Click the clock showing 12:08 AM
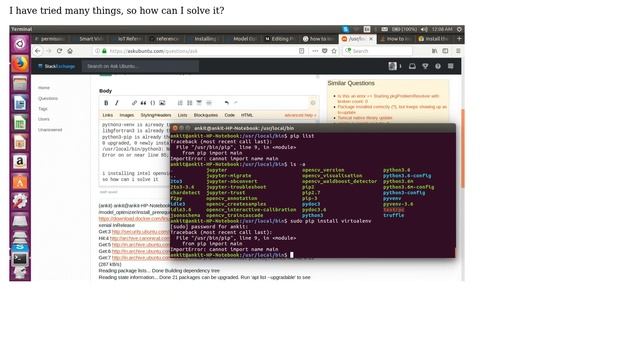The width and height of the screenshot is (640, 360). coord(442,29)
